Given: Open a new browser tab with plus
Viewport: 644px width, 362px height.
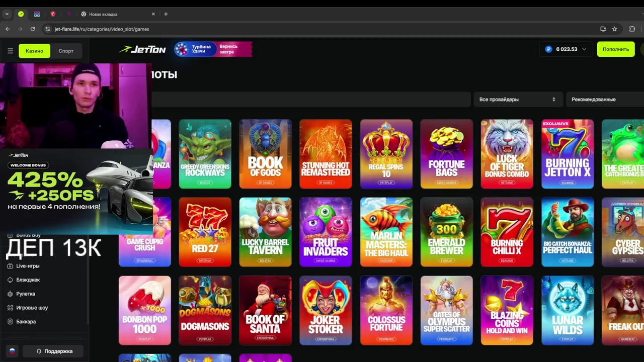Looking at the screenshot, I should pyautogui.click(x=166, y=14).
